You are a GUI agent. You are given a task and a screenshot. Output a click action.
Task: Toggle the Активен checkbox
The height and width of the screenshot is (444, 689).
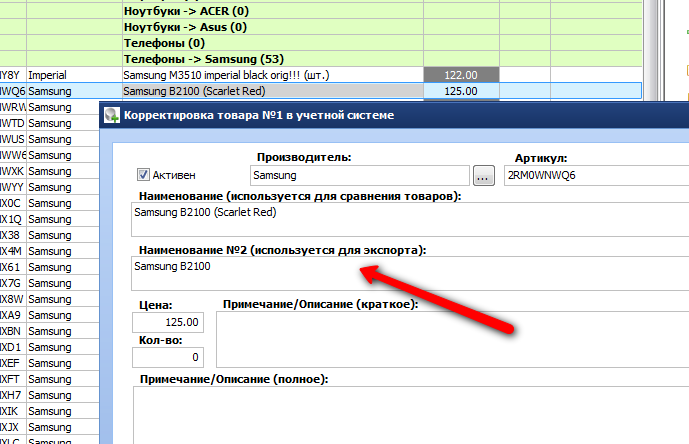143,175
